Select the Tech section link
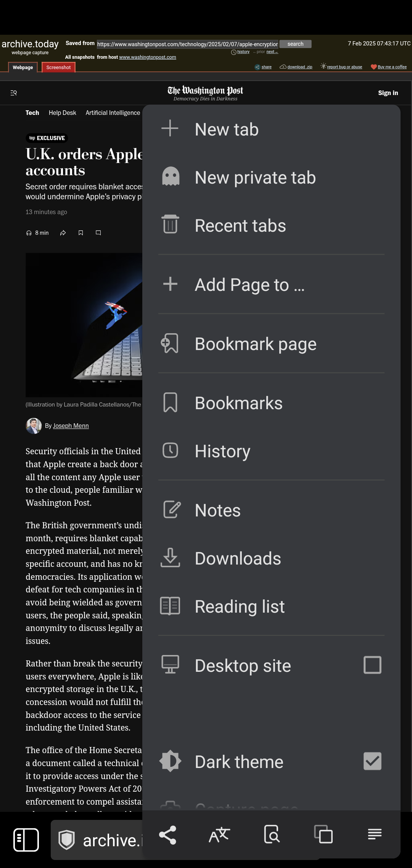 32,113
